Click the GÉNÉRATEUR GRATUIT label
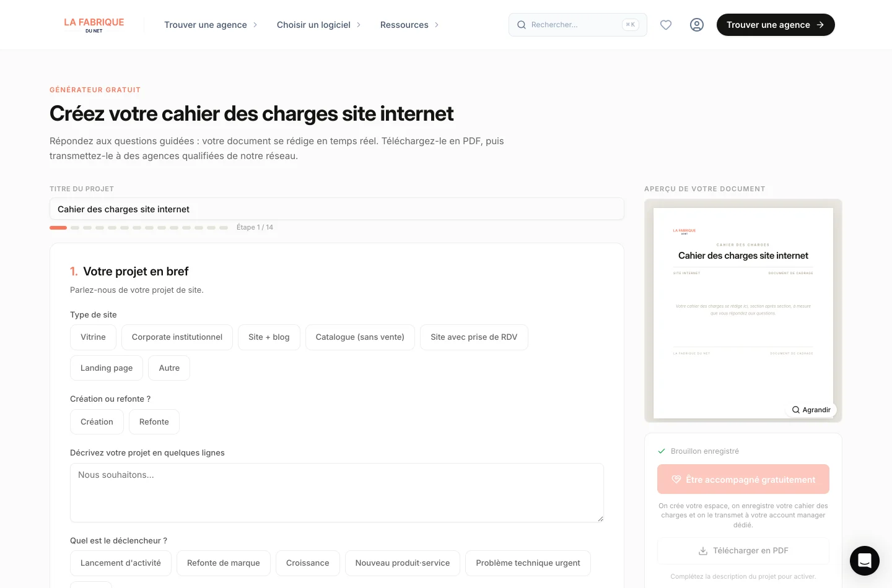The width and height of the screenshot is (892, 588). click(95, 90)
